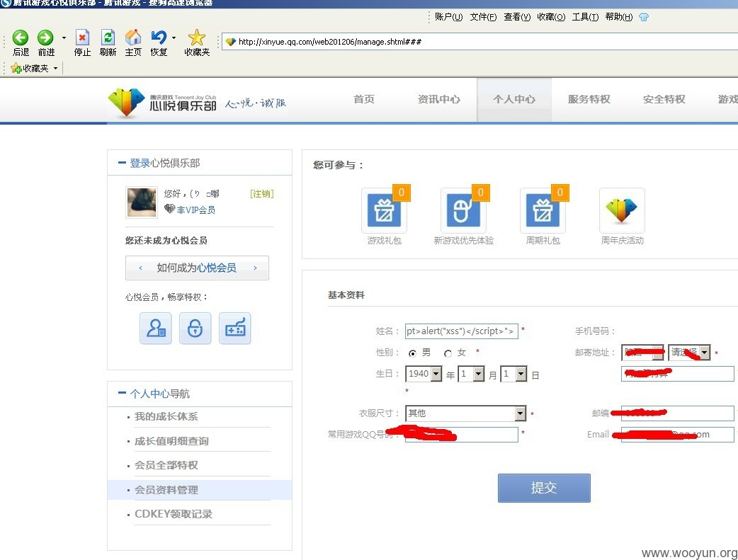Open the 账户(U) menu
Viewport: 738px width, 560px height.
448,17
